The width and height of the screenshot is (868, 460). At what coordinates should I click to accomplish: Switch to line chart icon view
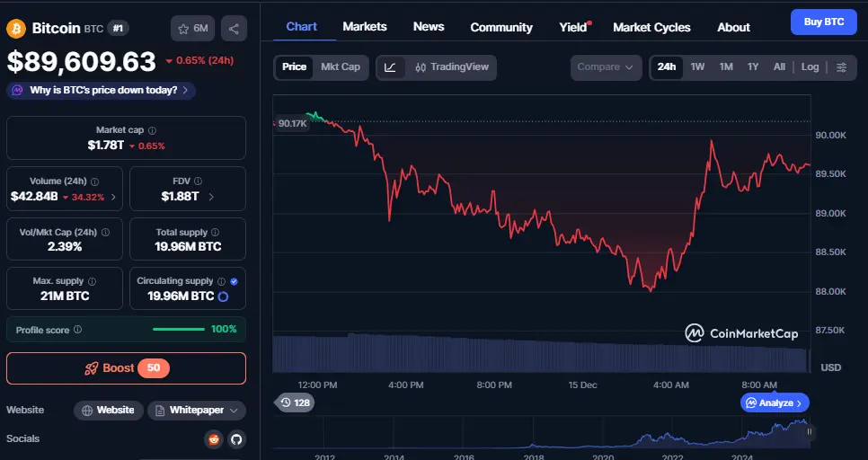tap(390, 67)
